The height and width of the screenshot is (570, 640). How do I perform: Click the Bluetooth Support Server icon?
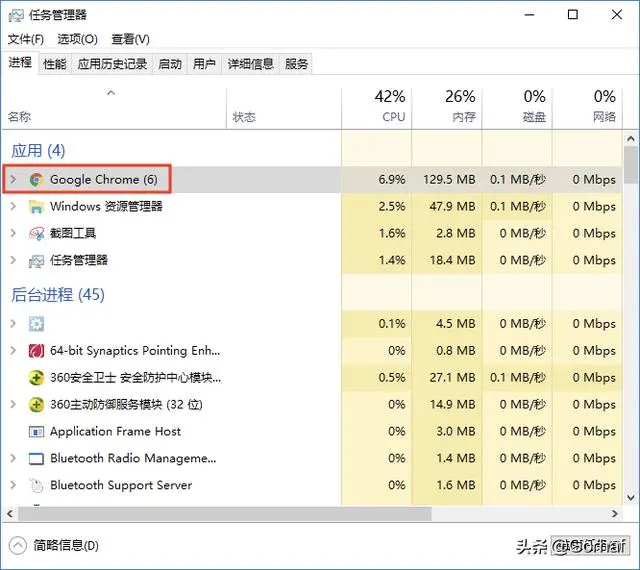(36, 485)
